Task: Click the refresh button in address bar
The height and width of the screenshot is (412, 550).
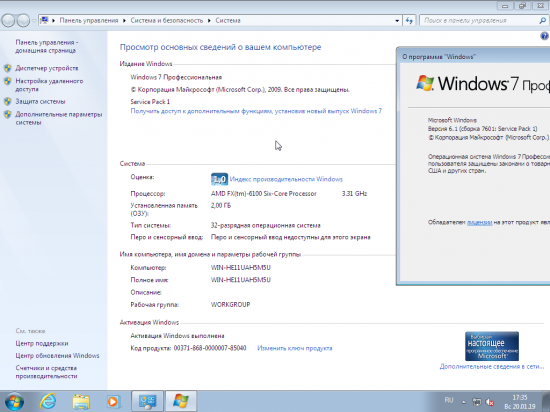Action: [x=409, y=21]
